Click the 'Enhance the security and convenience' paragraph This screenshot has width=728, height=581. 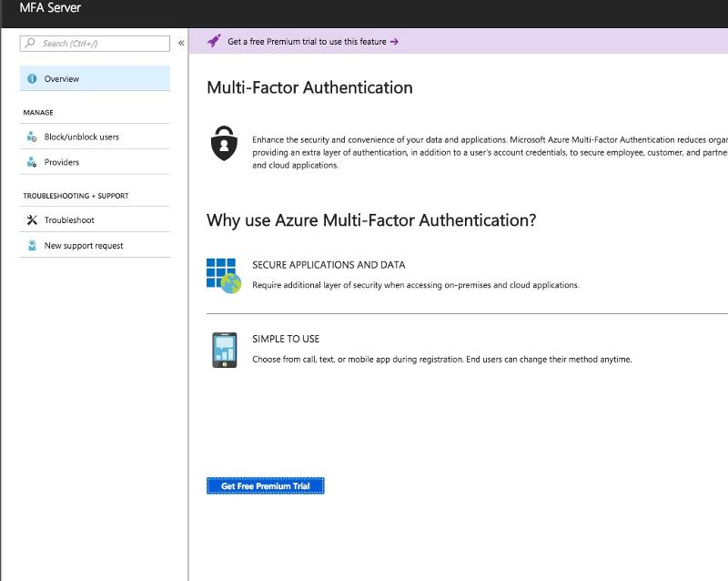coord(490,152)
